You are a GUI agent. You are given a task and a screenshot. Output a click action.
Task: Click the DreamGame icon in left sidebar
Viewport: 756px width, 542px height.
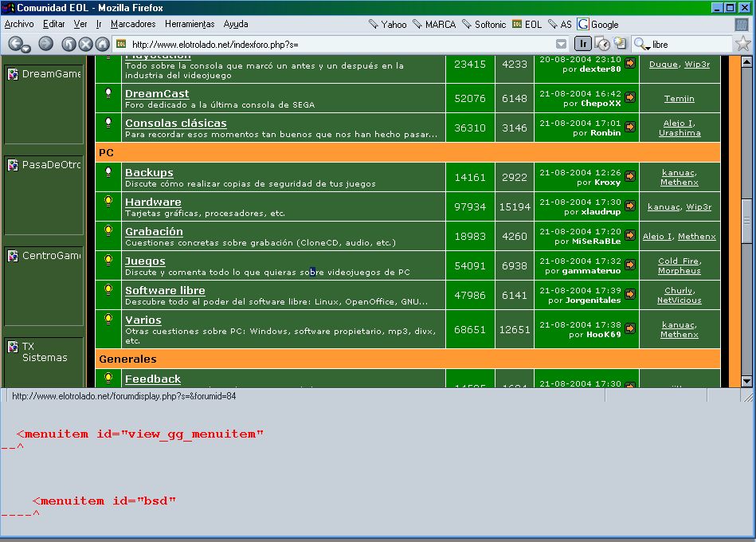pyautogui.click(x=13, y=74)
